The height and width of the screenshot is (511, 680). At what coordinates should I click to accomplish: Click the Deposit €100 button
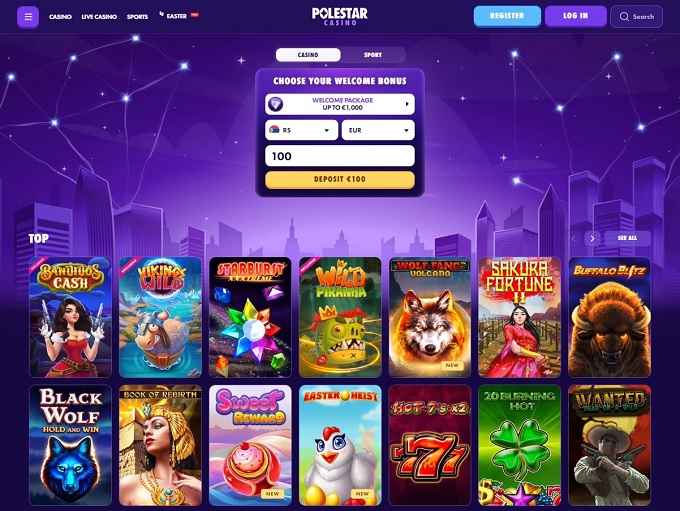click(x=340, y=179)
